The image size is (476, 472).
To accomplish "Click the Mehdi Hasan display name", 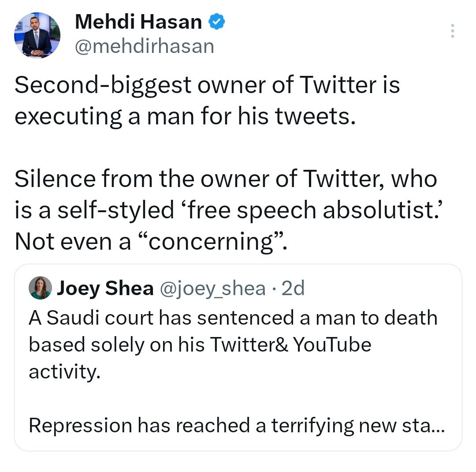I will pos(138,22).
